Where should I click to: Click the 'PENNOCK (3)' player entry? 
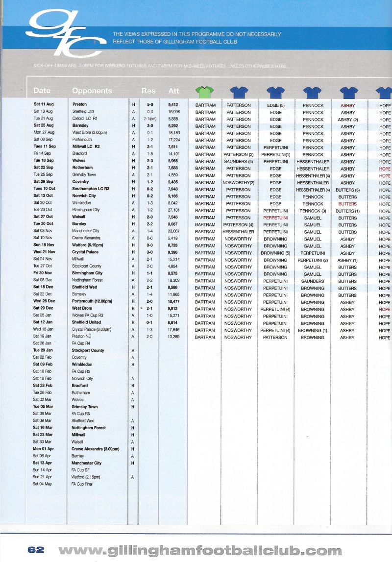click(x=313, y=211)
